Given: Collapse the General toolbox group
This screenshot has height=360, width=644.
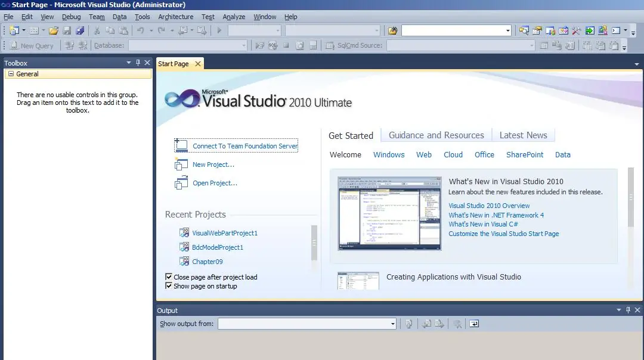Looking at the screenshot, I should tap(11, 74).
